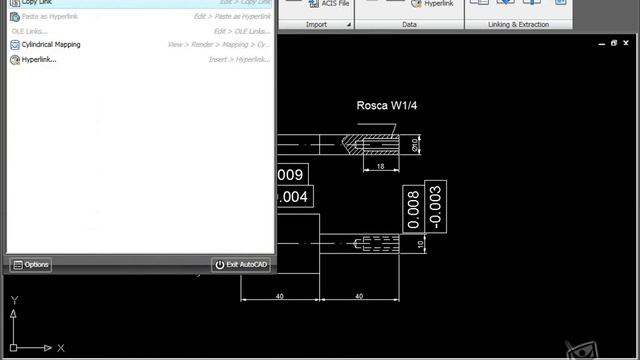Image resolution: width=640 pixels, height=360 pixels.
Task: Click the ACIS File ribbon label
Action: tap(335, 4)
